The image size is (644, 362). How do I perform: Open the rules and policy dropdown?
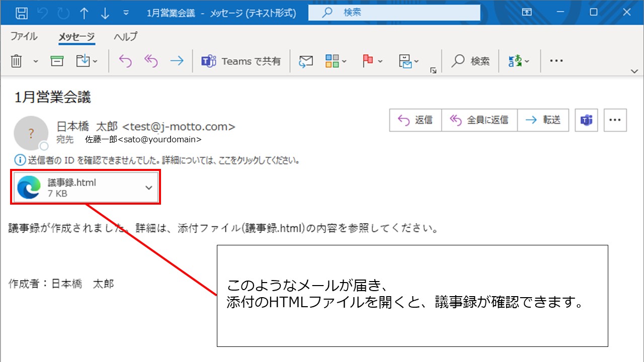(409, 61)
